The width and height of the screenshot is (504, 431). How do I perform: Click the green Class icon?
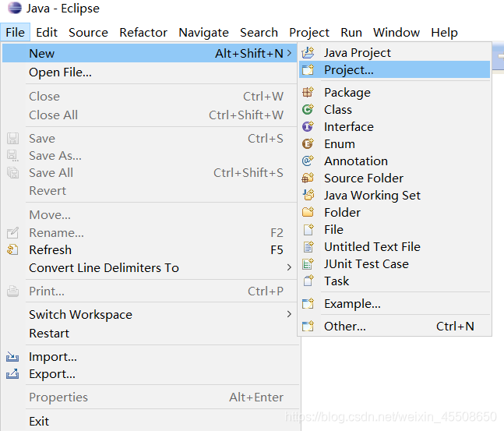(x=308, y=109)
